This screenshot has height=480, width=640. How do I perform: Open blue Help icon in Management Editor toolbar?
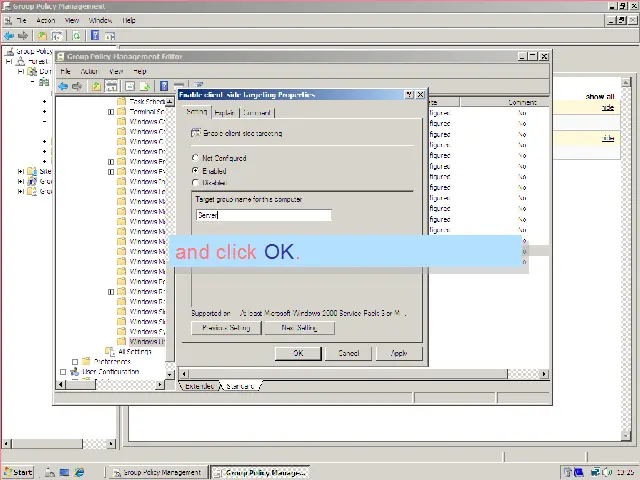164,86
